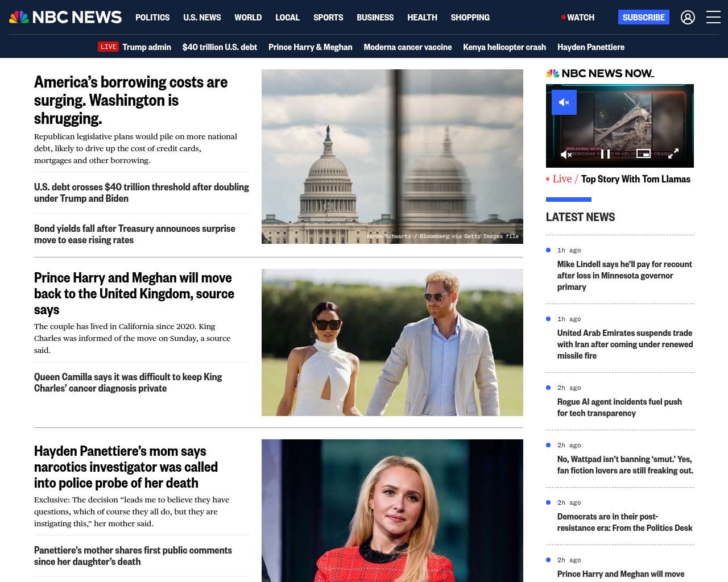Click the NBC News Now logo

pos(600,73)
